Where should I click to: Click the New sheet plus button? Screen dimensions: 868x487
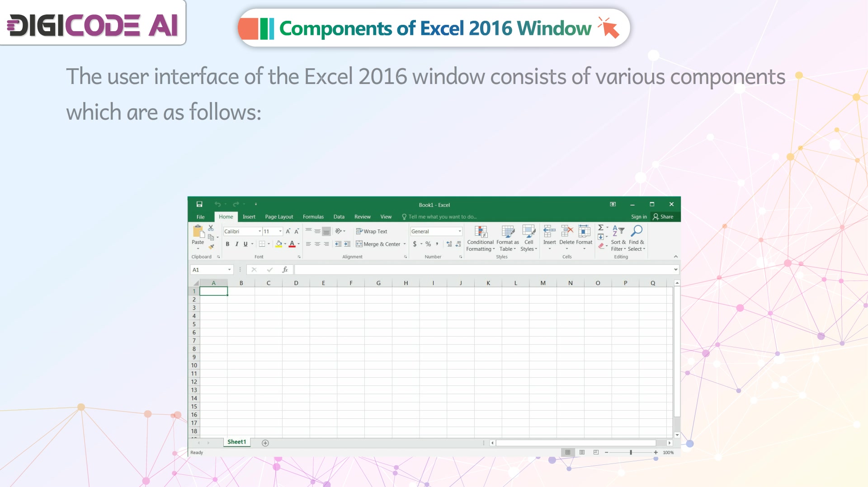(x=265, y=443)
